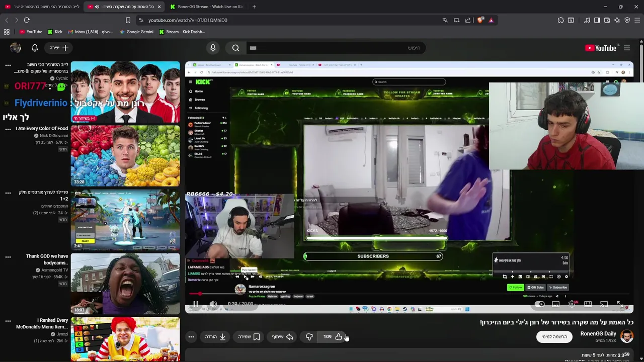The height and width of the screenshot is (362, 644).
Task: Click the youtube.com address bar URL
Action: pos(188,20)
